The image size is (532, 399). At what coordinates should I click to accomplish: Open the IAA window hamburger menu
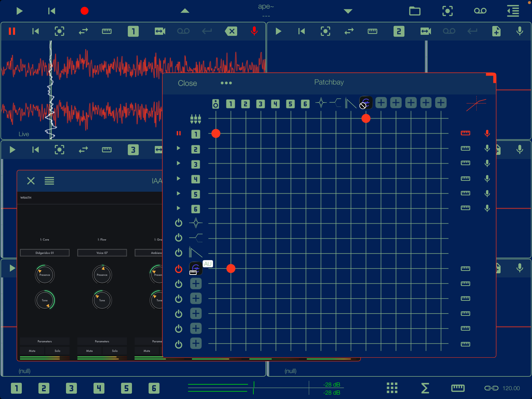point(49,181)
